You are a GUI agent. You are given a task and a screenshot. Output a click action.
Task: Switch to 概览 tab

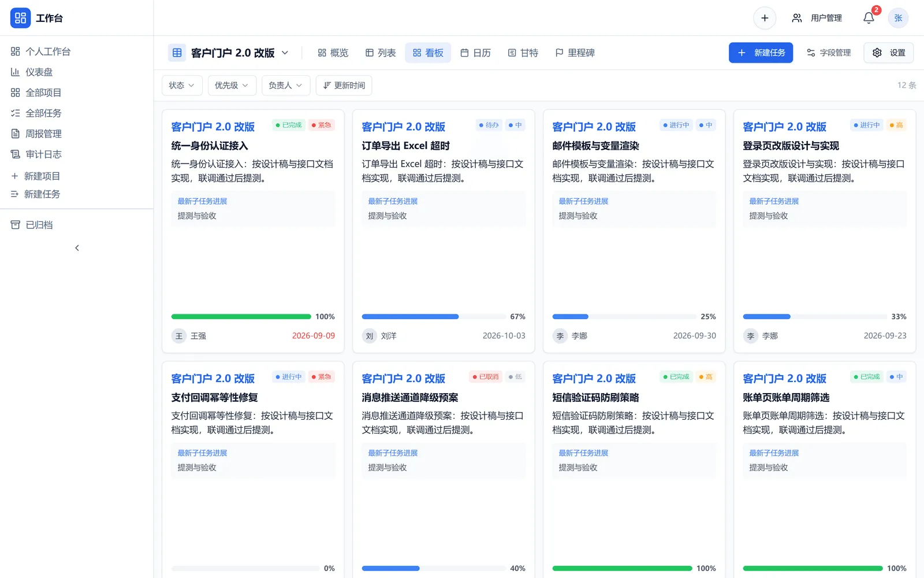point(333,53)
